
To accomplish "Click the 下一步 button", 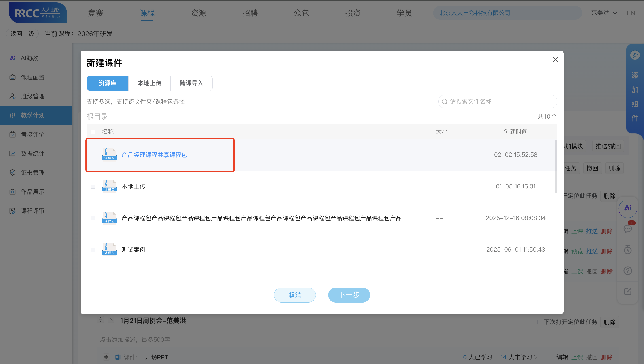I will 349,295.
